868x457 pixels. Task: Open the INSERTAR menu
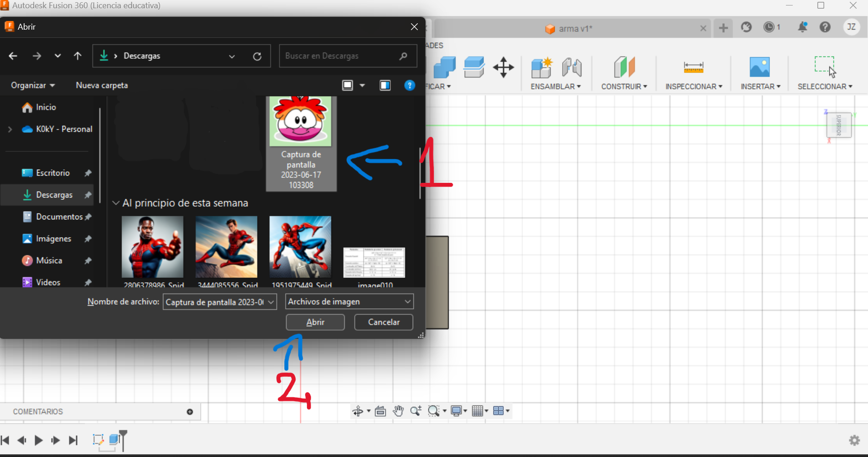pyautogui.click(x=760, y=87)
